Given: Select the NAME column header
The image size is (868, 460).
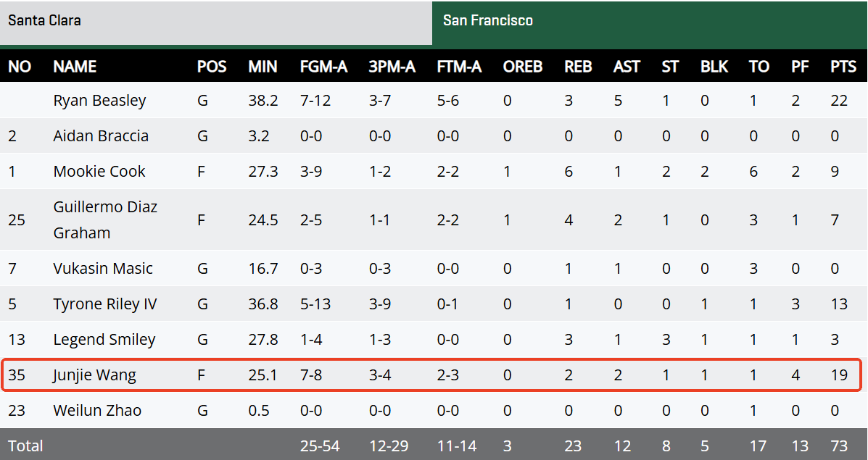Looking at the screenshot, I should pyautogui.click(x=75, y=67).
